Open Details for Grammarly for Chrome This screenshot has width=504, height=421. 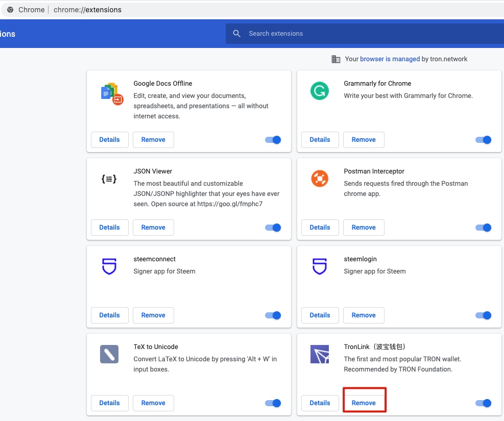pyautogui.click(x=320, y=140)
